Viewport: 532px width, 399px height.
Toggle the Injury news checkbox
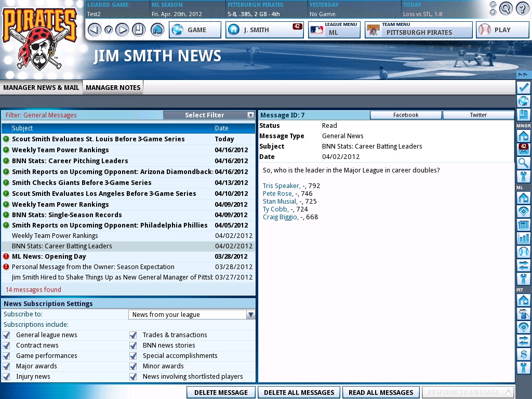pos(6,377)
